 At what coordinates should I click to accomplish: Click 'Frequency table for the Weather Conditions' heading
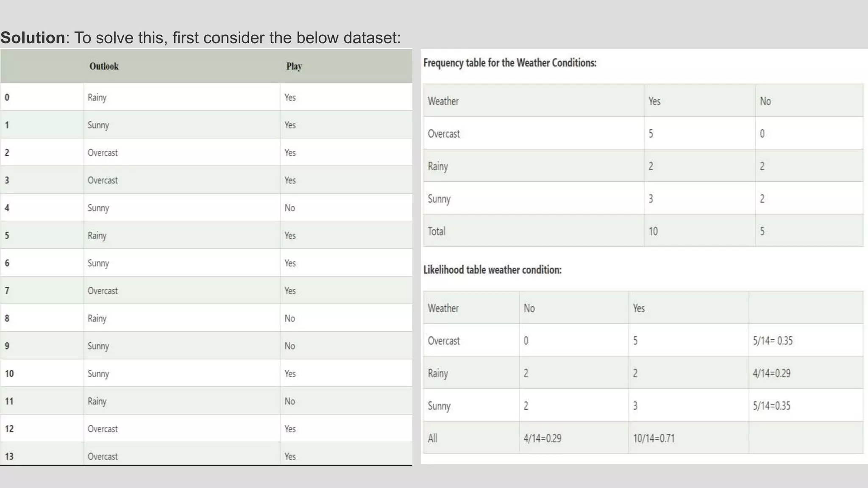[510, 63]
